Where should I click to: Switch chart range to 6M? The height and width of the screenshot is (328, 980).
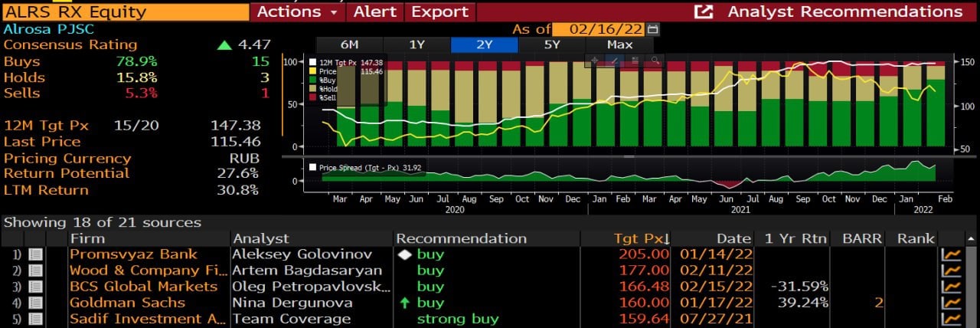pos(349,44)
